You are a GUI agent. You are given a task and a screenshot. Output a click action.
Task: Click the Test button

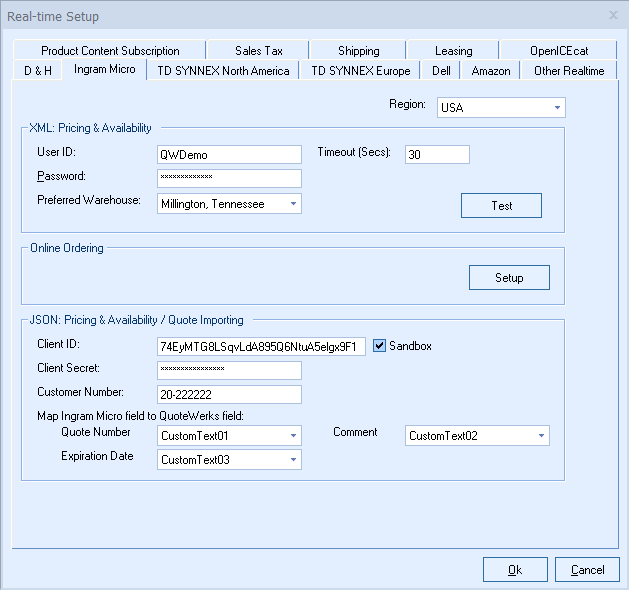(501, 206)
